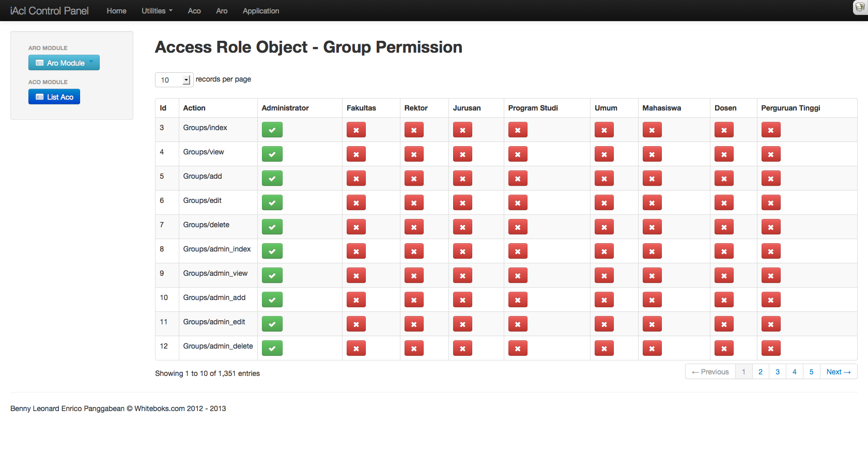Click Fakultas red X for Groups/admin_edit
This screenshot has width=868, height=472.
point(356,324)
